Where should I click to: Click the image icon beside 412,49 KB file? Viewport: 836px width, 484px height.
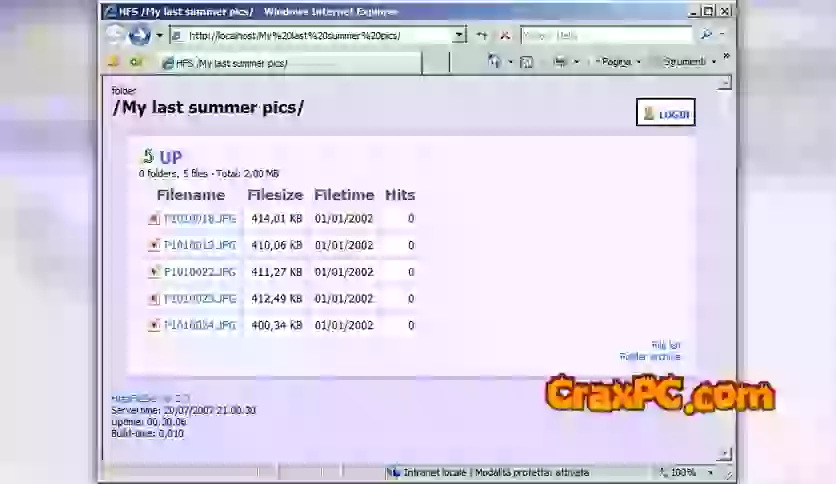tap(154, 299)
